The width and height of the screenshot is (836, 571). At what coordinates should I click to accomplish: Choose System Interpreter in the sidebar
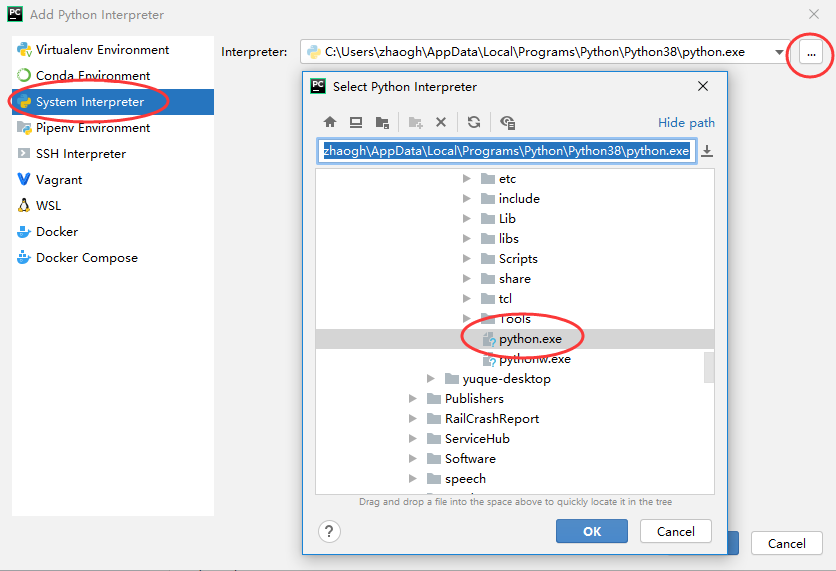(112, 102)
